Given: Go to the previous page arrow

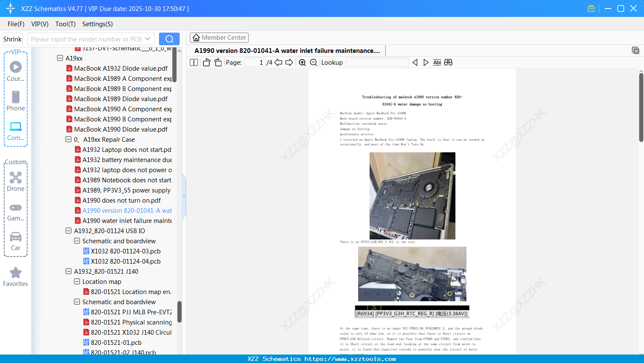Looking at the screenshot, I should point(278,63).
